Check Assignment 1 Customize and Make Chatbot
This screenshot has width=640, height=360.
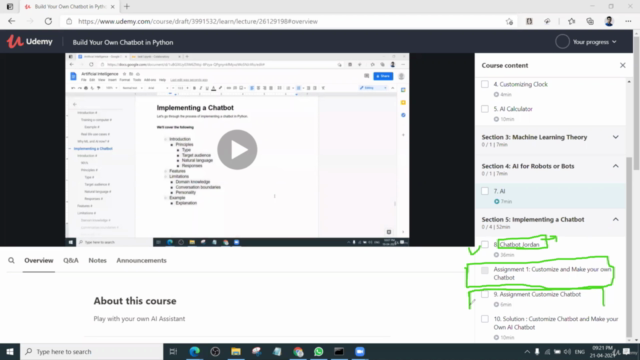484,270
